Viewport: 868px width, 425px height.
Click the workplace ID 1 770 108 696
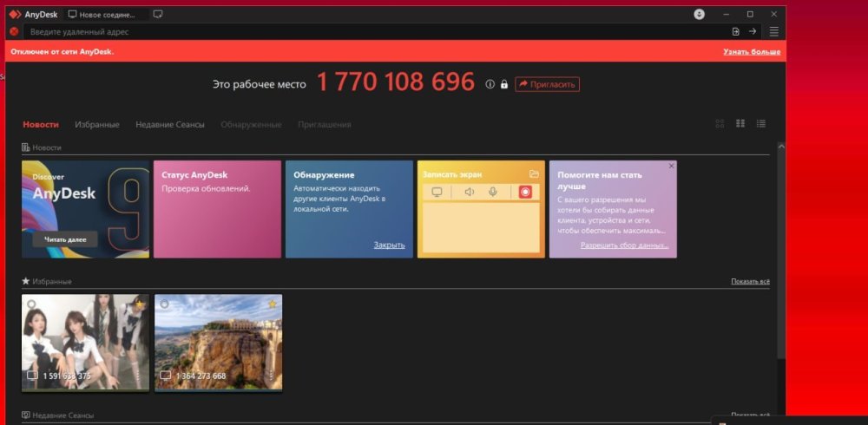(396, 82)
